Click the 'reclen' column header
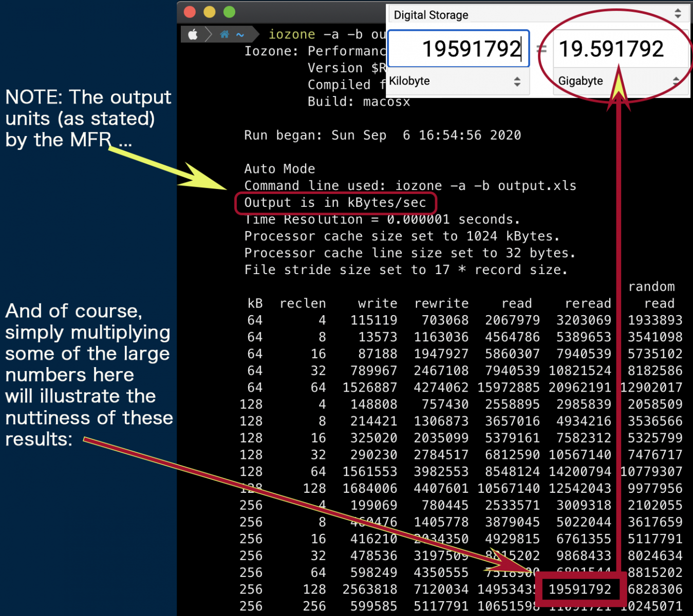693x616 pixels. tap(303, 304)
